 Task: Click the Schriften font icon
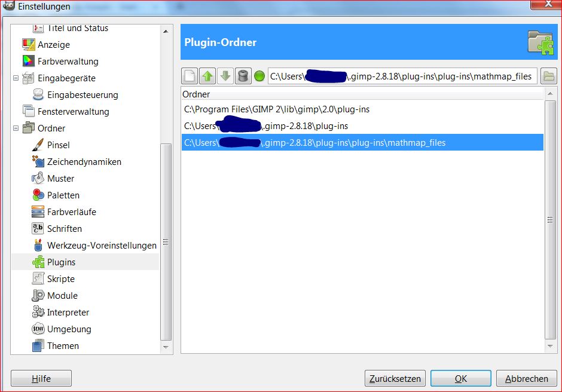[38, 228]
